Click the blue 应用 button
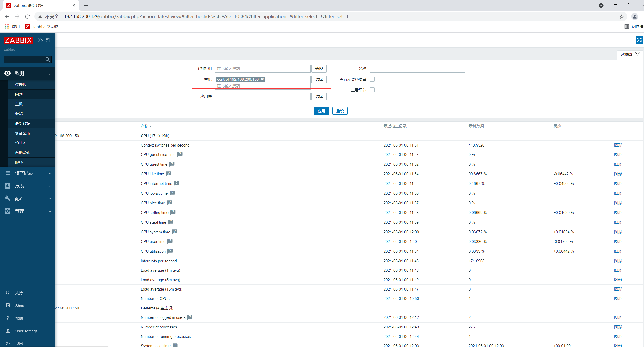 tap(321, 111)
